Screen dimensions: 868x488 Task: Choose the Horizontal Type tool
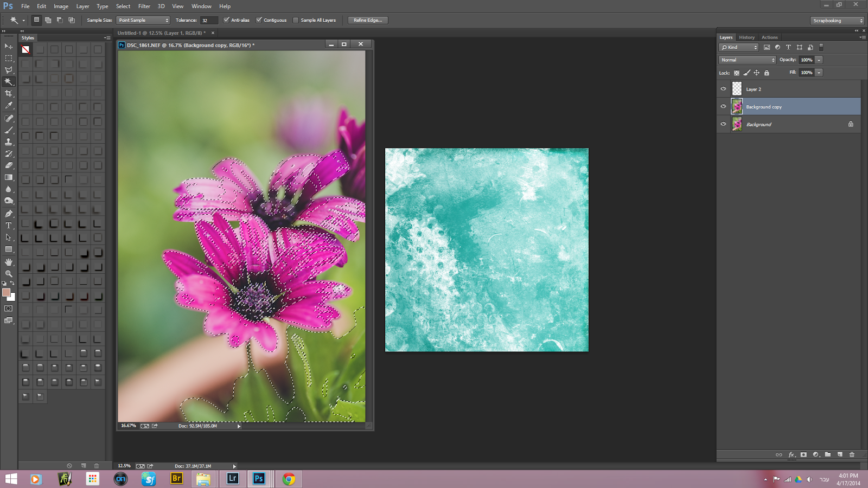(x=9, y=226)
